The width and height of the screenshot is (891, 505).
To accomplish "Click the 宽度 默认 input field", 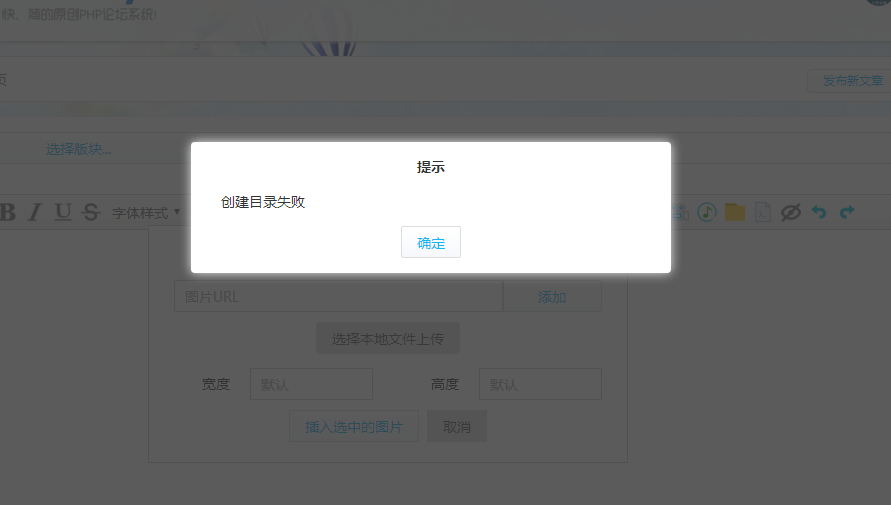I will (x=311, y=384).
